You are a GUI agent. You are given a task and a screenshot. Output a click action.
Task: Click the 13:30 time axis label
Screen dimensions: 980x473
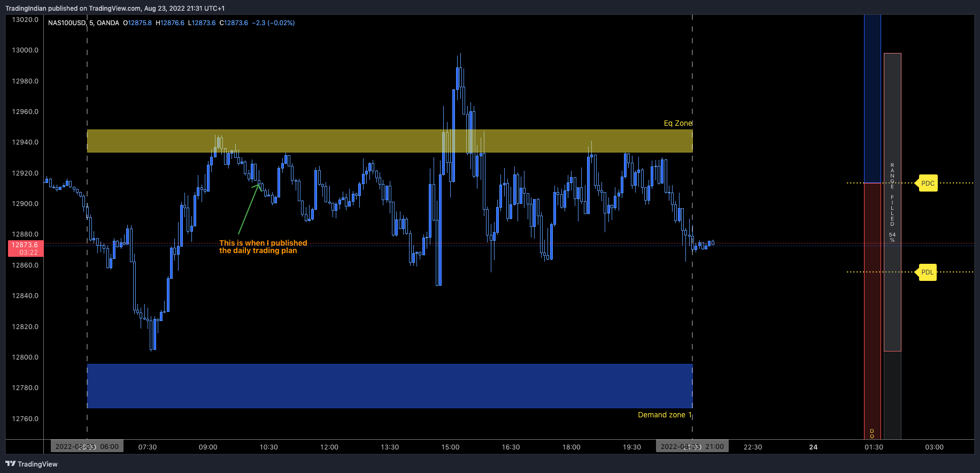(x=390, y=447)
